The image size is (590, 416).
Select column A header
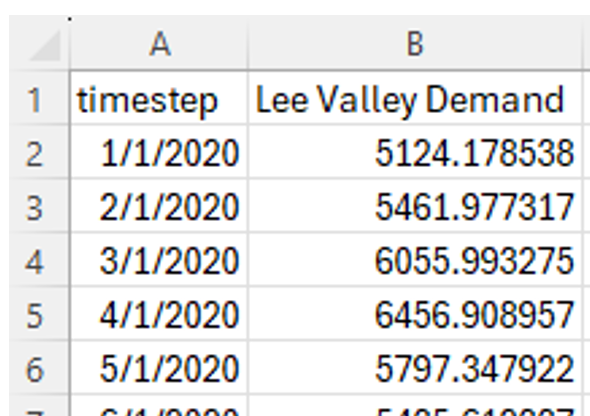pos(159,43)
